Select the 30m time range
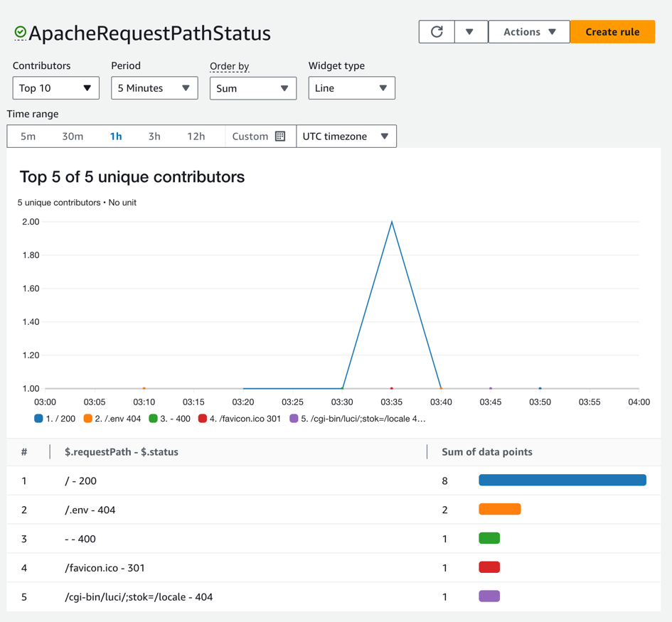Screen dimensions: 672x622 73,136
